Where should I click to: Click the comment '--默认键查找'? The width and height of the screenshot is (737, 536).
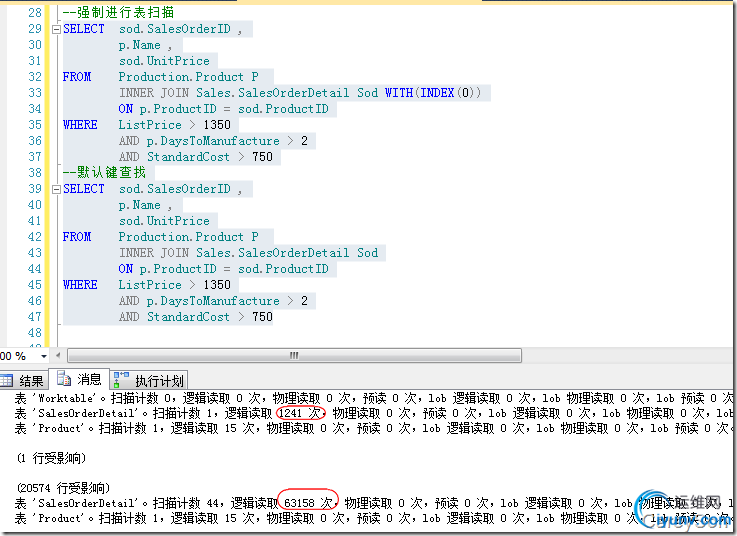(104, 173)
